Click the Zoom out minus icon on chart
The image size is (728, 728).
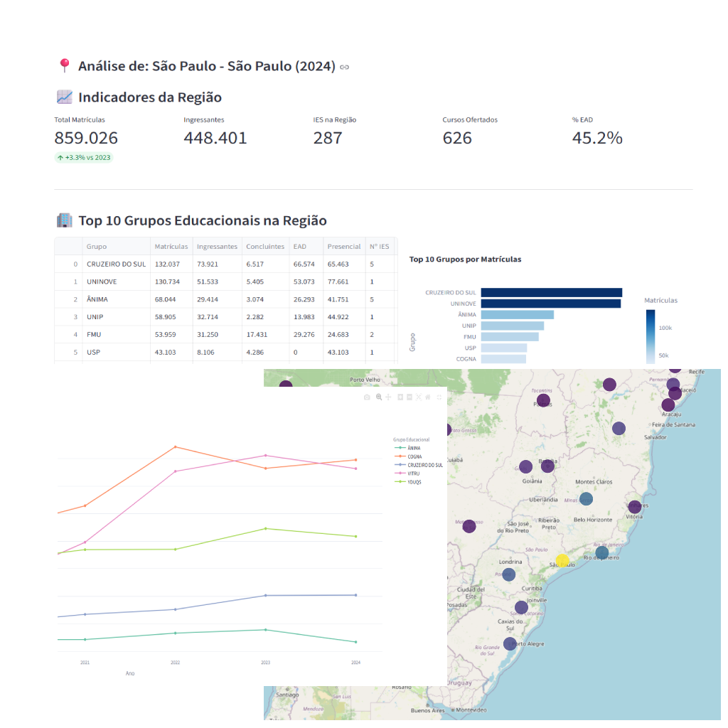pyautogui.click(x=409, y=397)
